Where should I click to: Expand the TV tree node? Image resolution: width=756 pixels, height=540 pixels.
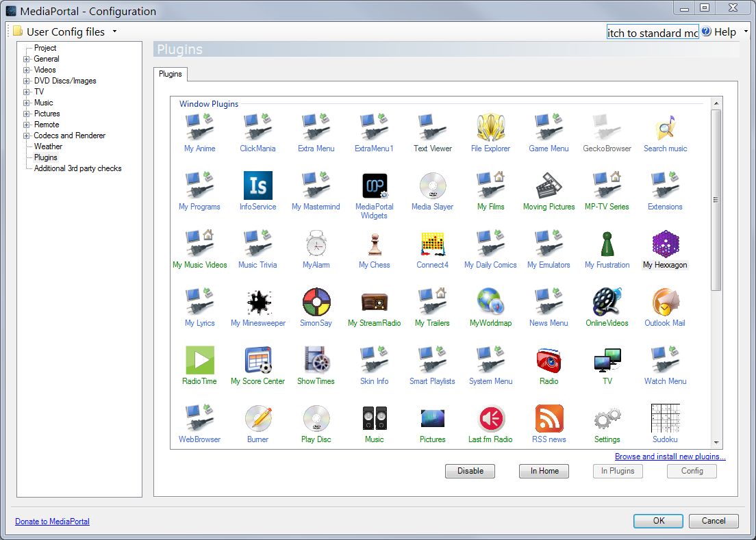(27, 92)
